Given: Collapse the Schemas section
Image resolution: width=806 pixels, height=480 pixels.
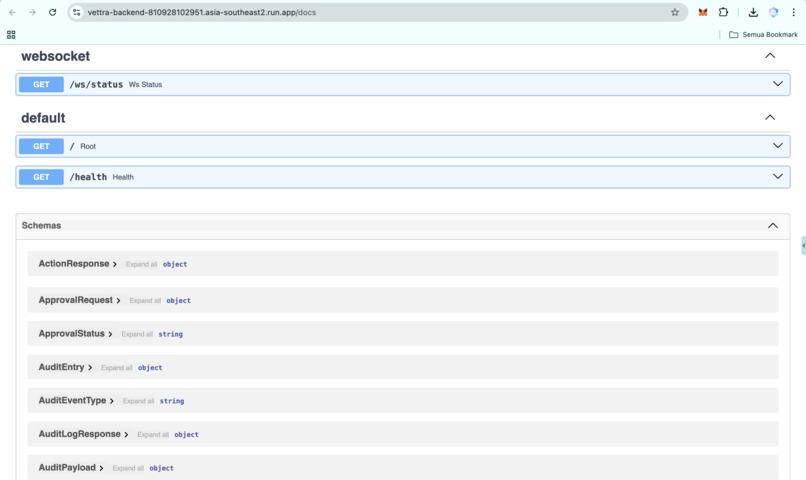Looking at the screenshot, I should tap(773, 226).
